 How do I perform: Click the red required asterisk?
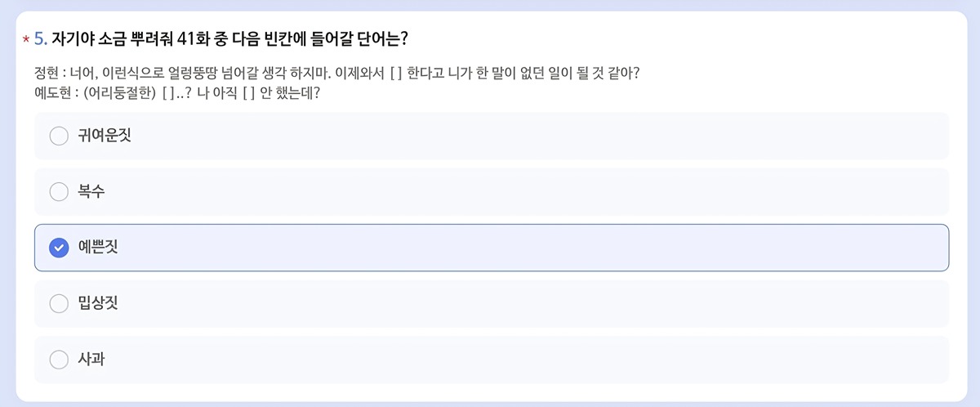(26, 39)
